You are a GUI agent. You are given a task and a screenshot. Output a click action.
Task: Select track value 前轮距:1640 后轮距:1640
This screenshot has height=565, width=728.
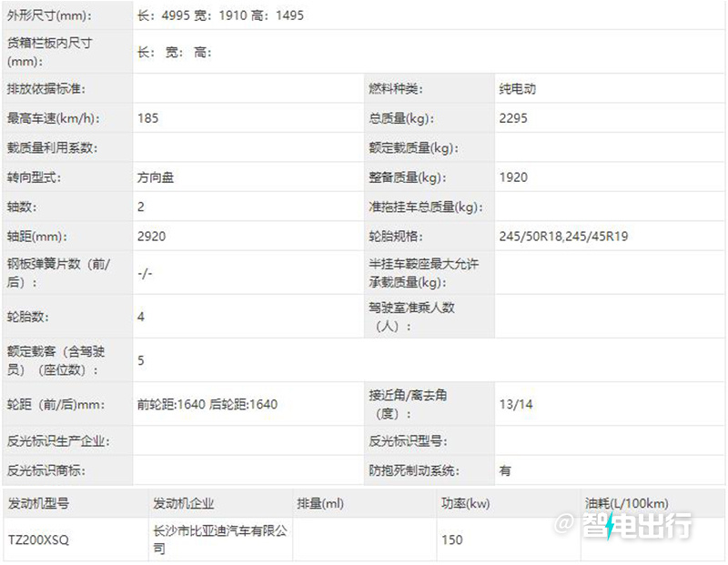(x=207, y=404)
